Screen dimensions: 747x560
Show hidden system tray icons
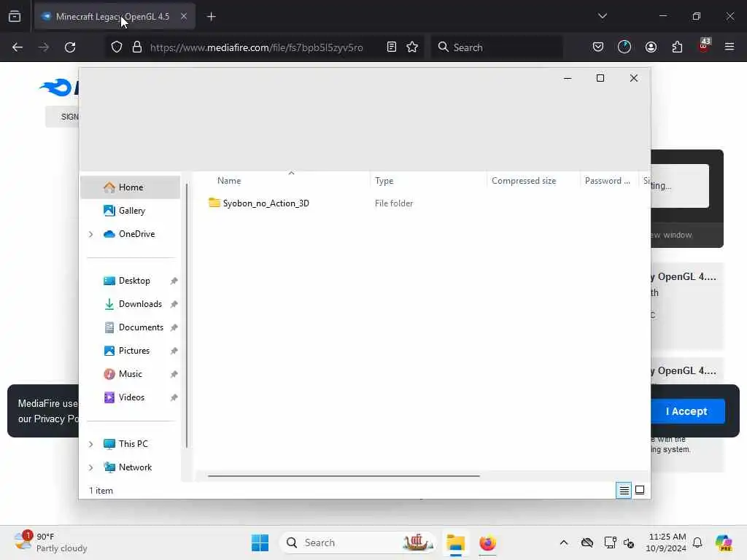click(x=564, y=542)
